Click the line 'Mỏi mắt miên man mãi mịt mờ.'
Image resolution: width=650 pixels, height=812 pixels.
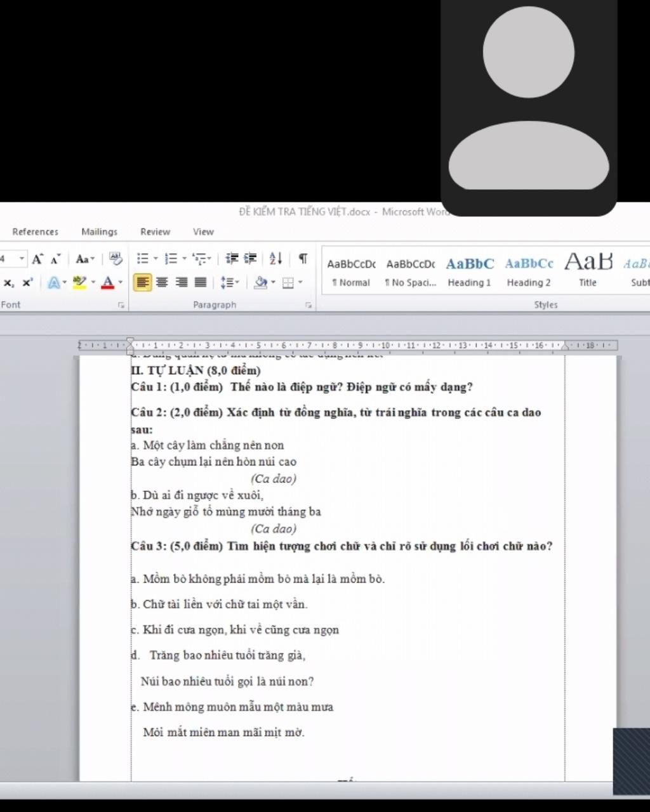coord(223,732)
